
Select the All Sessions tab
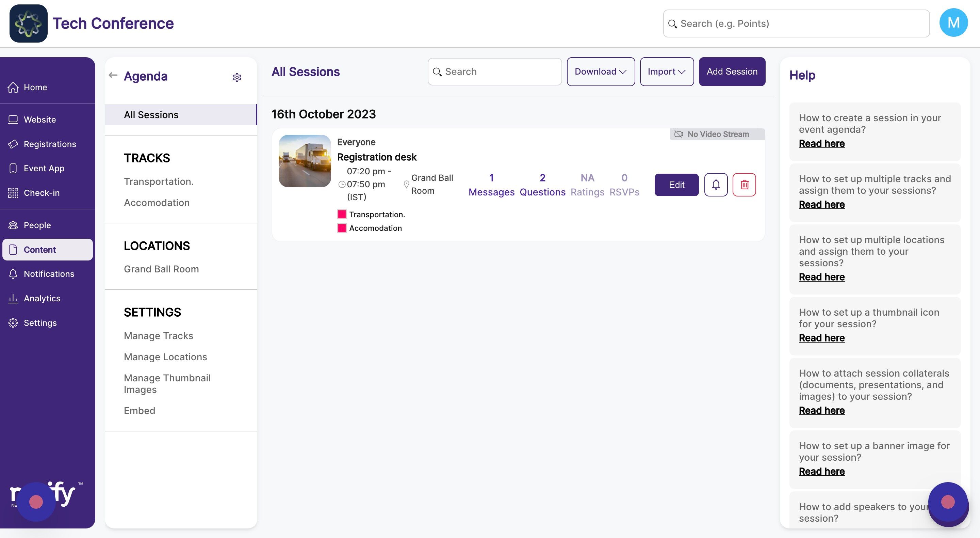tap(151, 115)
